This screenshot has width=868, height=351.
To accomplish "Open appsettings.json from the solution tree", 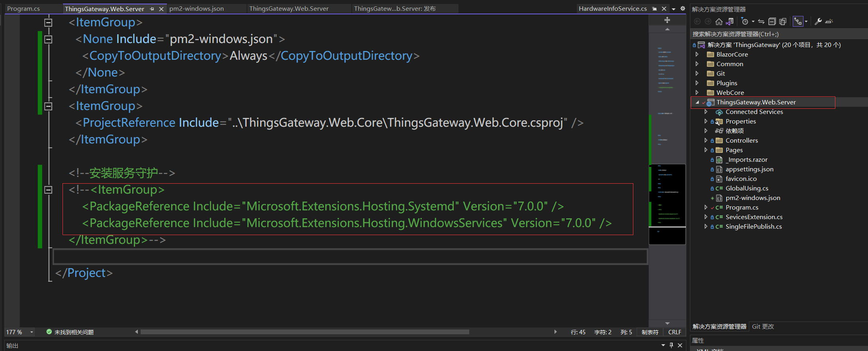I will [x=749, y=169].
